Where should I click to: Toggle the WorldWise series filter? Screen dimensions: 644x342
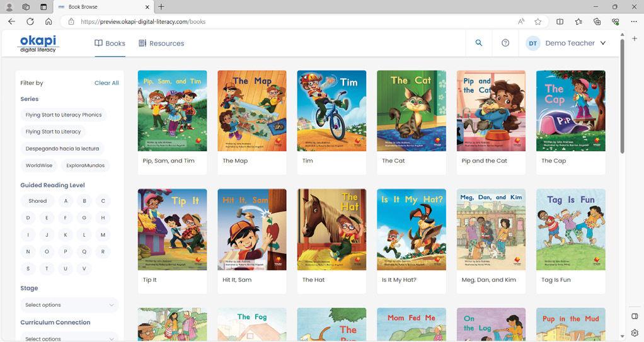[39, 166]
